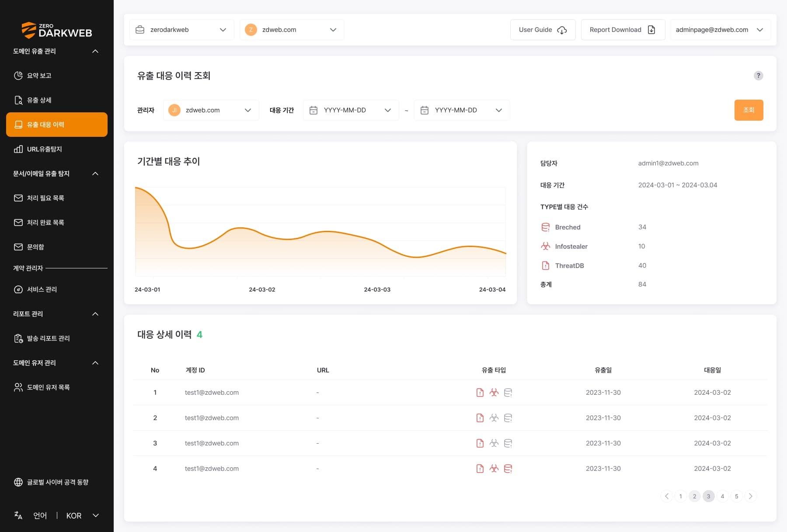
Task: Open the 문의함 inquiry box
Action: click(57, 247)
